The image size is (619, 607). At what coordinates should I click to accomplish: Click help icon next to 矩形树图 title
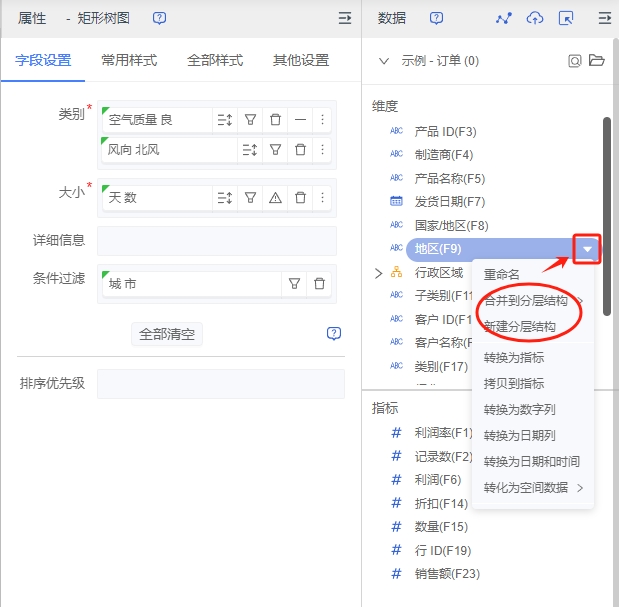(159, 18)
